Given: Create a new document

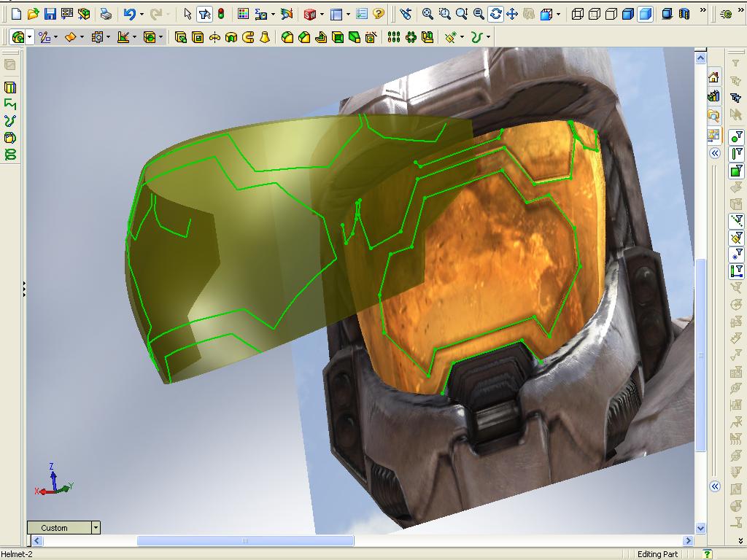Looking at the screenshot, I should (16, 14).
